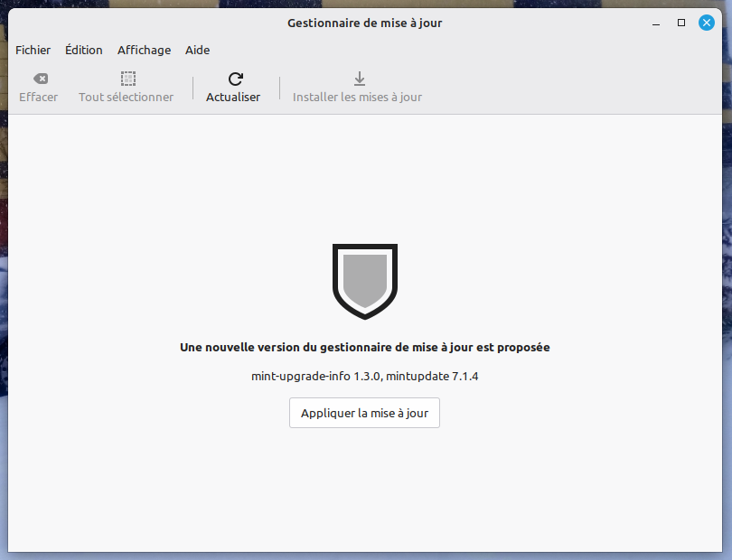
Task: Click the Tout sélectionner dotted-square icon
Action: coord(127,79)
